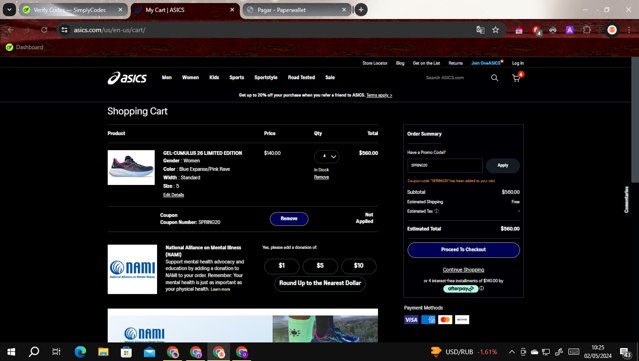Screen dimensions: 639x361
Task: Apply the promo code
Action: [x=503, y=165]
